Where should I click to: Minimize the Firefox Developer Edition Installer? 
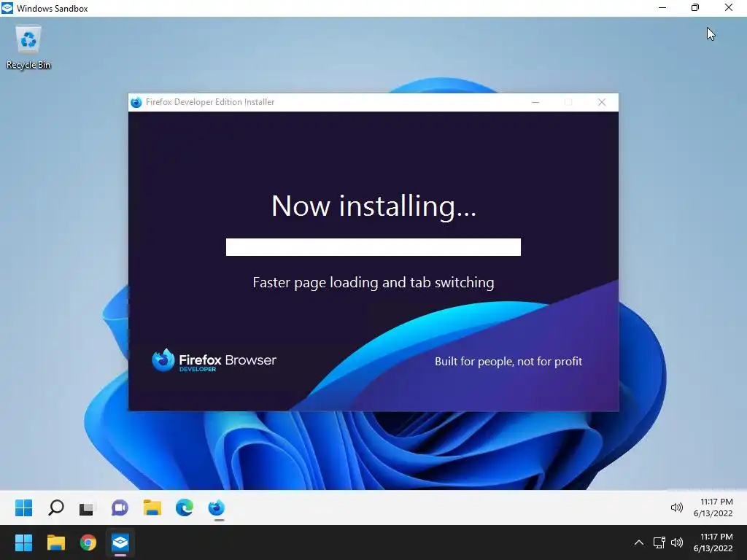535,102
